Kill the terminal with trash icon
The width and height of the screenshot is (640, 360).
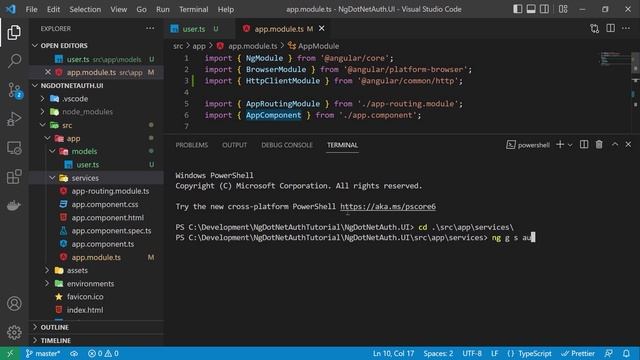coord(599,144)
